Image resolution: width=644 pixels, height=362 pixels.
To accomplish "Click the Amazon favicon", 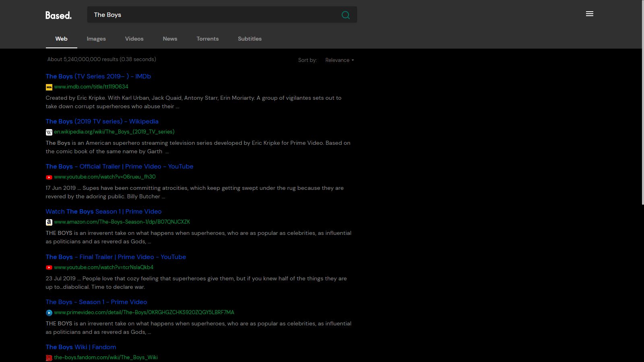I will [x=49, y=222].
